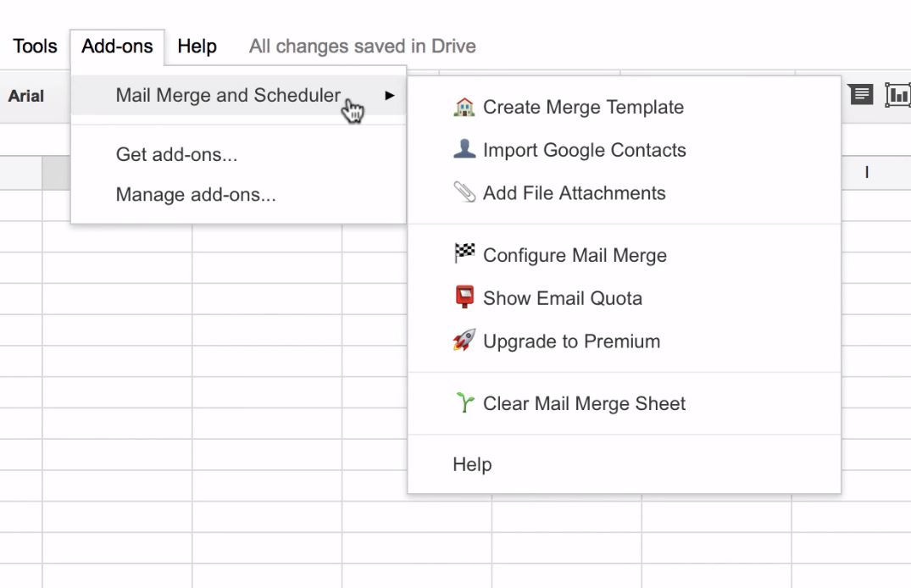
Task: Select column I header
Action: [x=866, y=173]
